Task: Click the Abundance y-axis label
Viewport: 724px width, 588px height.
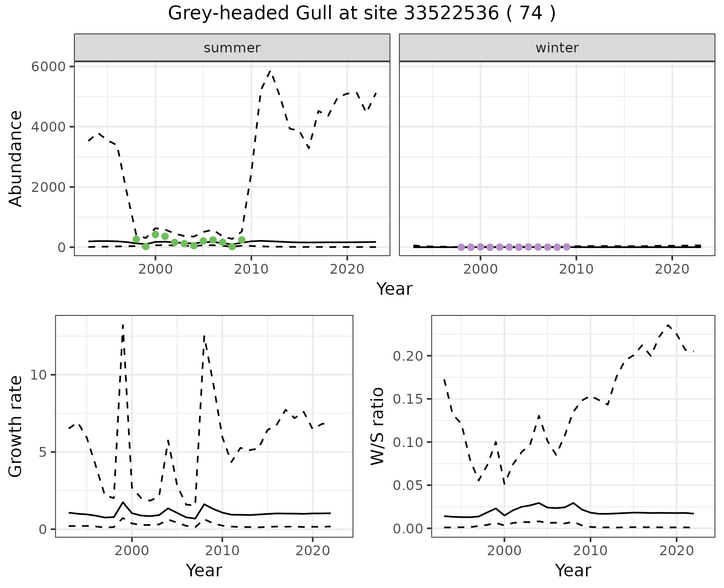Action: click(15, 159)
